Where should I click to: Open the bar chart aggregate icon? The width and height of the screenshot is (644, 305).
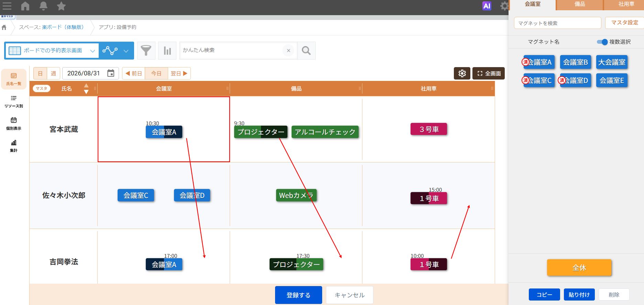[x=167, y=51]
